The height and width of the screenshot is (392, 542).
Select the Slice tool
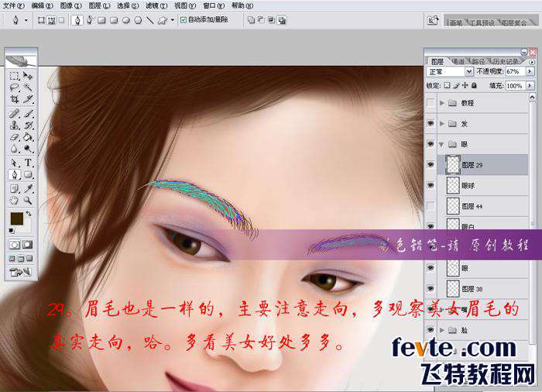28,99
